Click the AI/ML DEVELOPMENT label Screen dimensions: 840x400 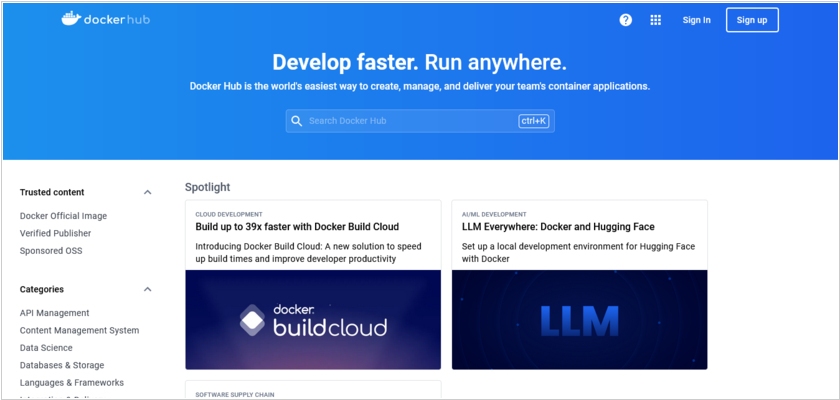494,214
